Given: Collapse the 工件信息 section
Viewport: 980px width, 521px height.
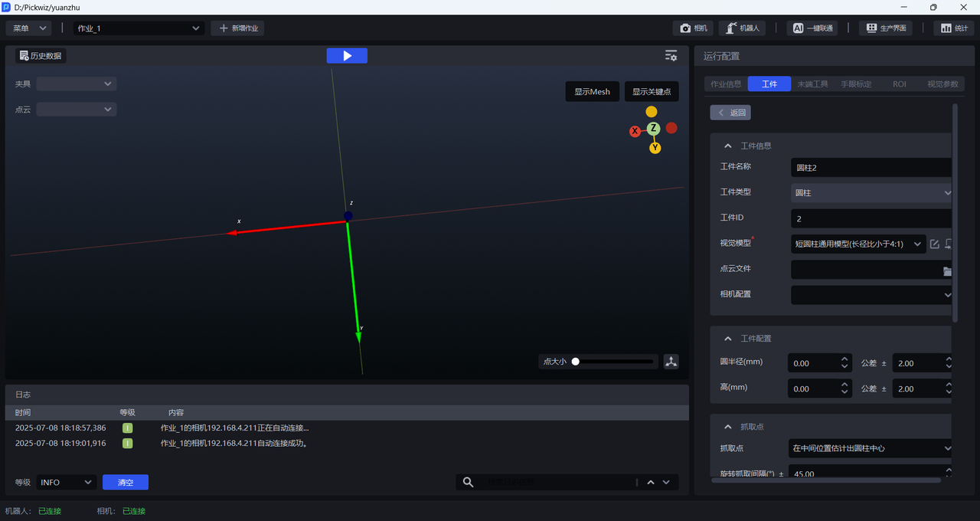Looking at the screenshot, I should tap(727, 146).
